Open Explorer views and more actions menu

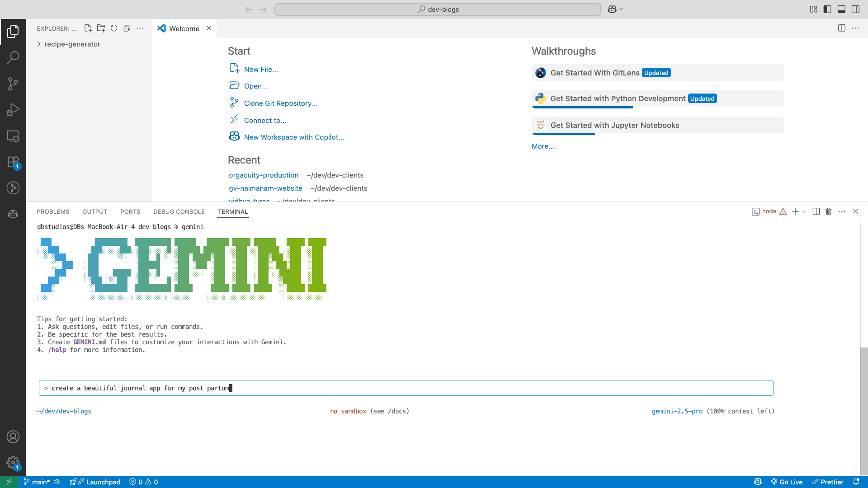(x=140, y=28)
